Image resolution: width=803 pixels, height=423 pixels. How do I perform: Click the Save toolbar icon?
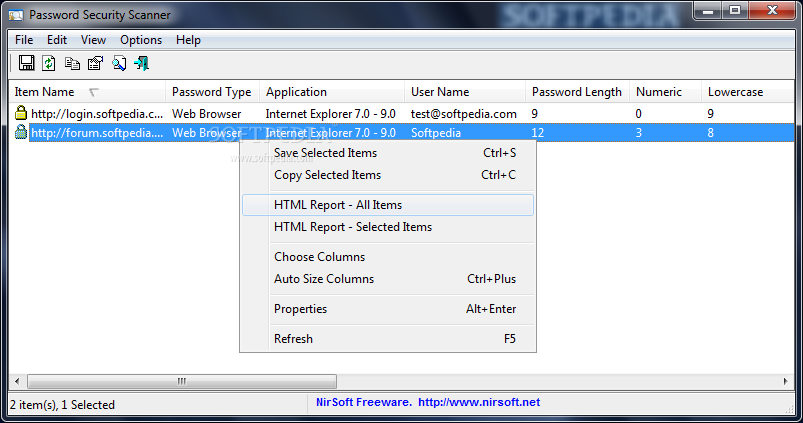coord(26,63)
